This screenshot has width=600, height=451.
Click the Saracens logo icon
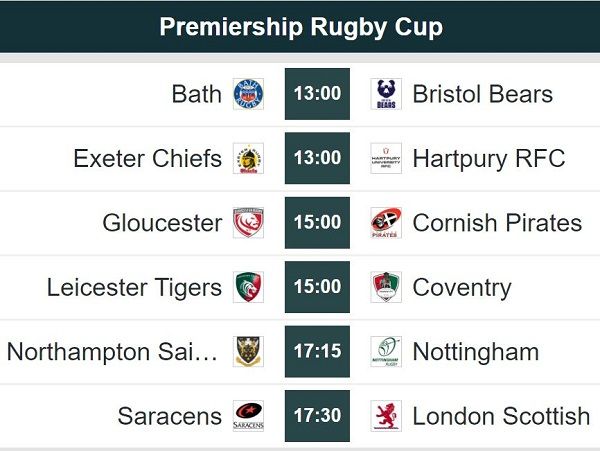tap(248, 416)
